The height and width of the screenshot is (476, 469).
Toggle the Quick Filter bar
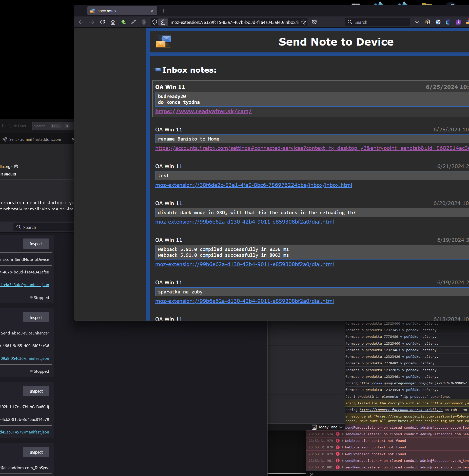pos(14,126)
